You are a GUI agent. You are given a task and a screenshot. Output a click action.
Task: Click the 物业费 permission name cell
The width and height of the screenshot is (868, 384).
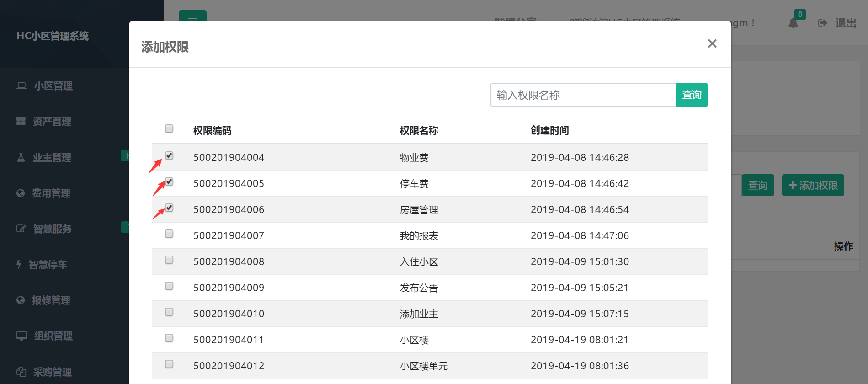click(414, 158)
